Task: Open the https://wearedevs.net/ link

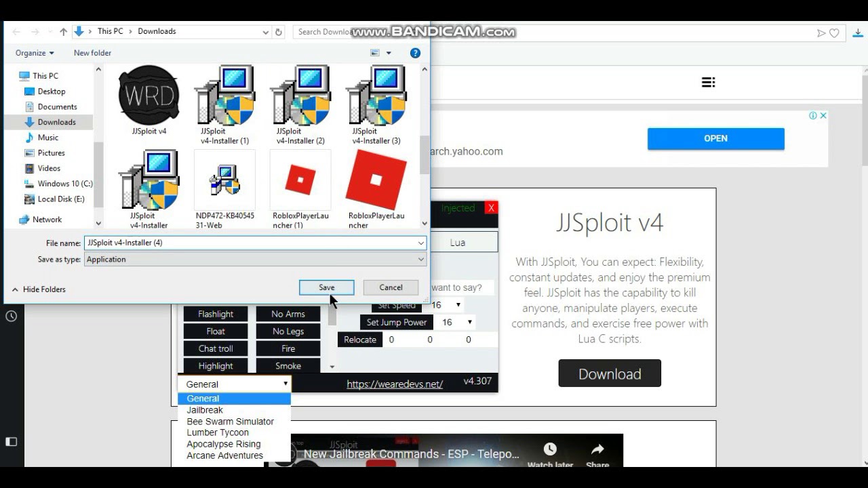Action: (x=395, y=384)
